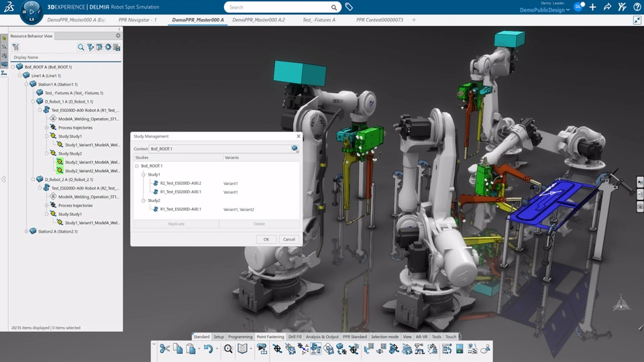Expand Station2 A tree node
This screenshot has width=644, height=362.
click(27, 231)
